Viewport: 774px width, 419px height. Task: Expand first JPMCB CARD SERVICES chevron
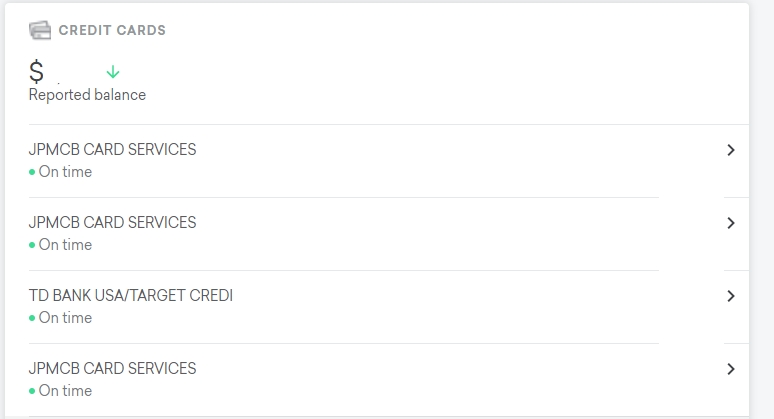coord(731,150)
